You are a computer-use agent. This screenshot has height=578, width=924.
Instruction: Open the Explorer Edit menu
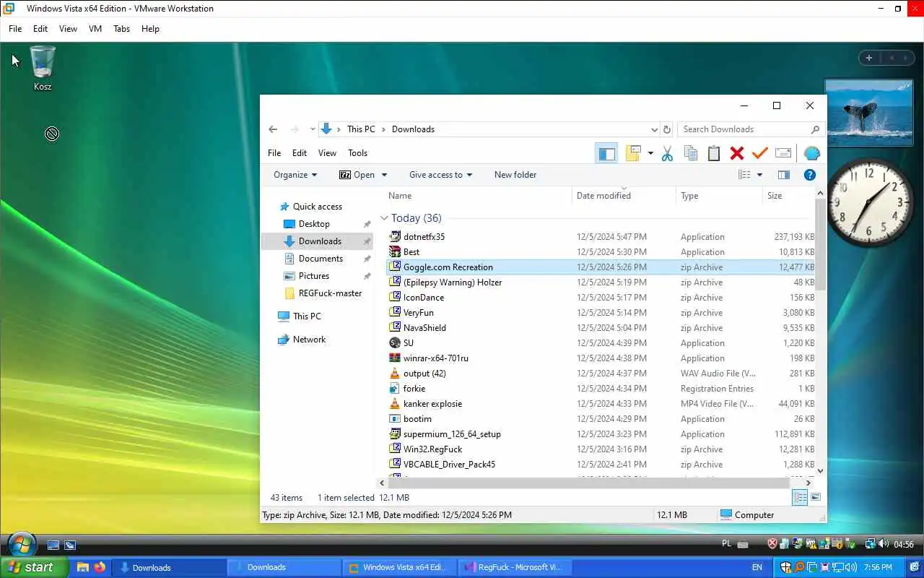tap(300, 153)
